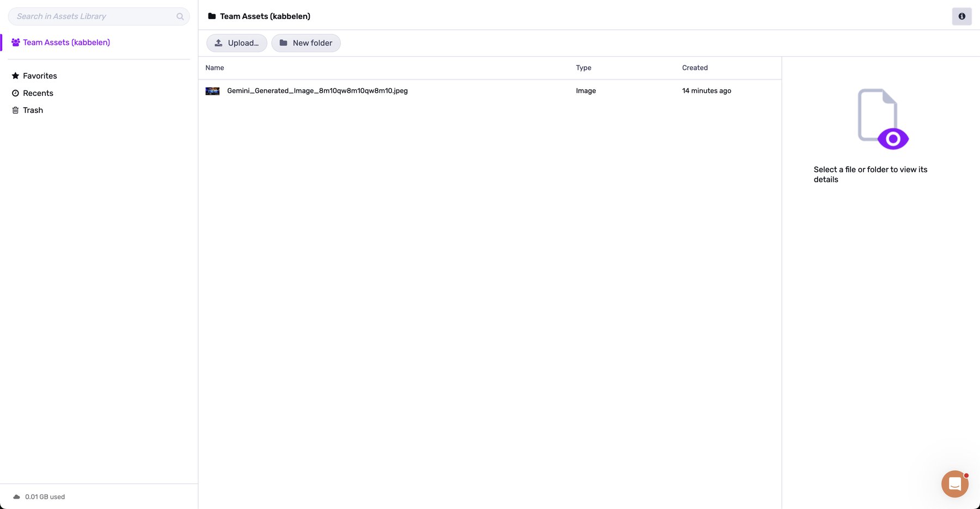This screenshot has height=509, width=980.
Task: Open Favorites in the sidebar
Action: [x=34, y=76]
